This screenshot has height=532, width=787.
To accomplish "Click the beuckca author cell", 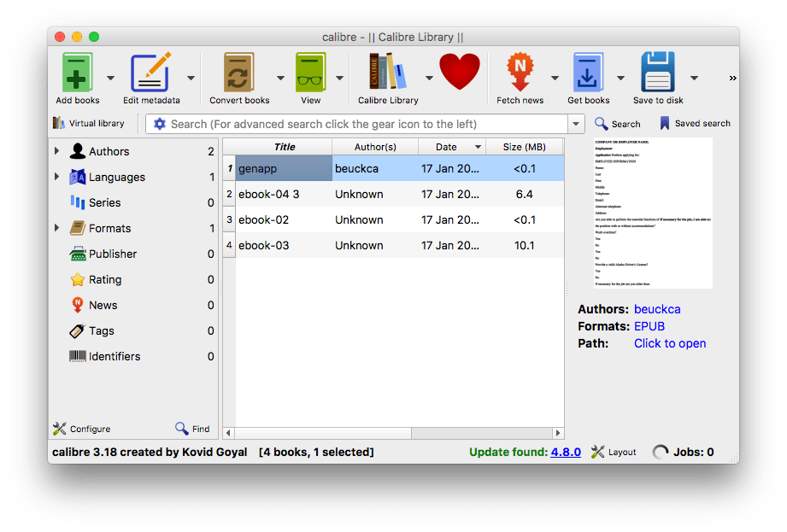I will coord(375,168).
